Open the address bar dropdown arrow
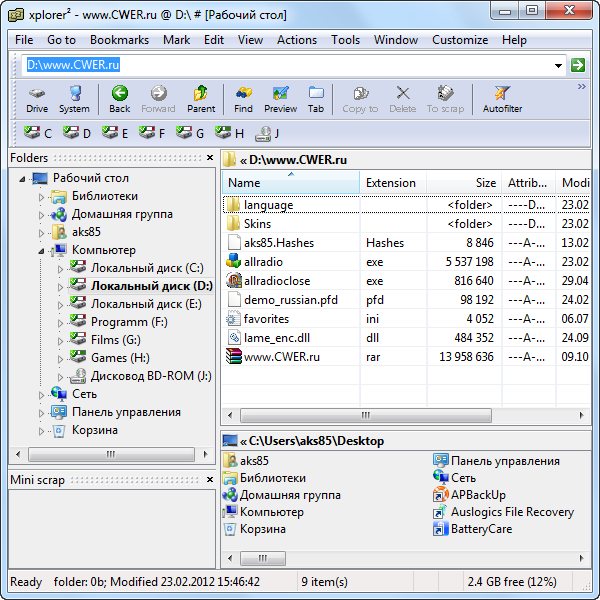This screenshot has height=600, width=600. pos(558,65)
